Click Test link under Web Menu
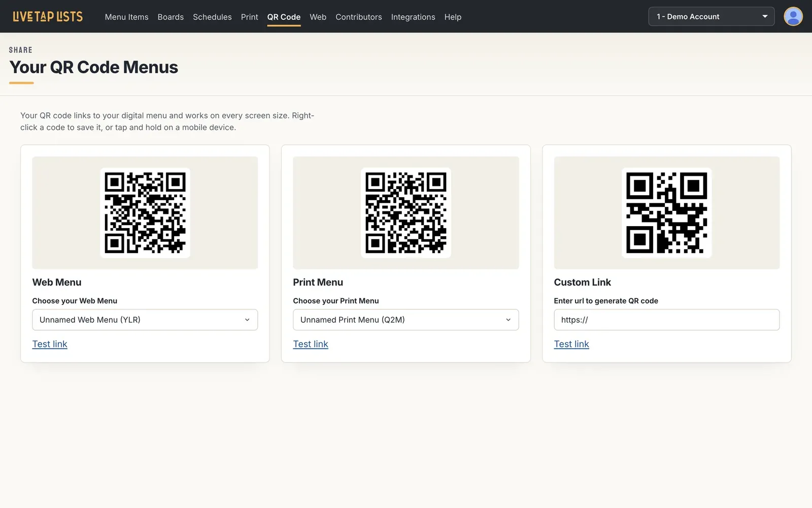Screen dimensions: 812x508 pyautogui.click(x=50, y=344)
